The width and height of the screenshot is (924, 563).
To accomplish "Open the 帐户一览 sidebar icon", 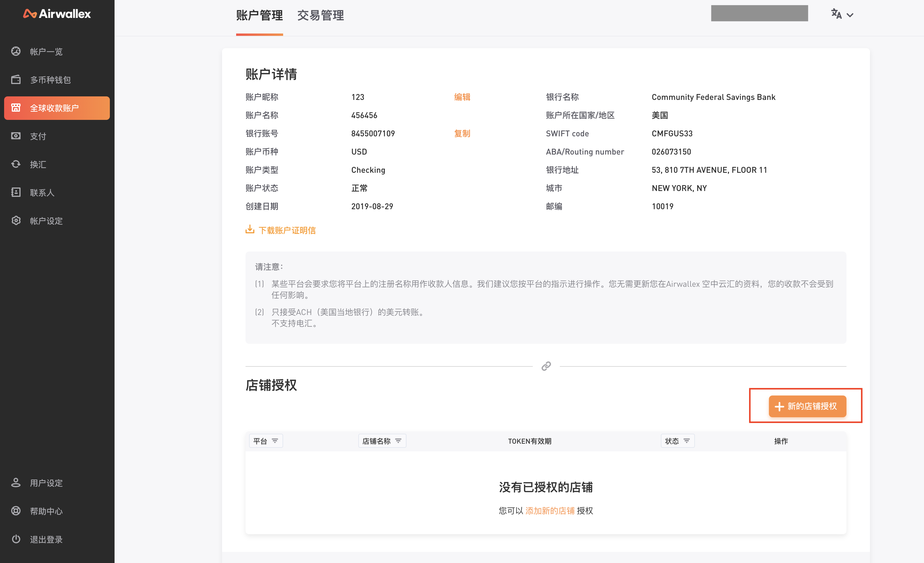I will 16,51.
